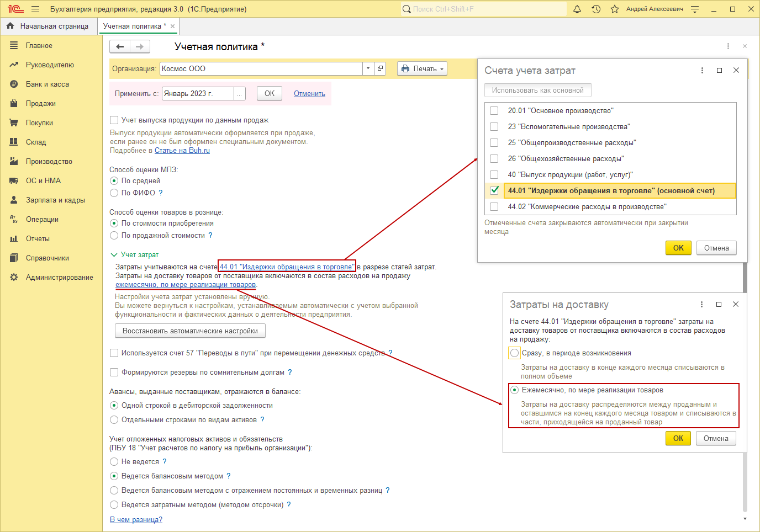The image size is (760, 532).
Task: Click the Зарплата и кадры person icon
Action: click(14, 200)
